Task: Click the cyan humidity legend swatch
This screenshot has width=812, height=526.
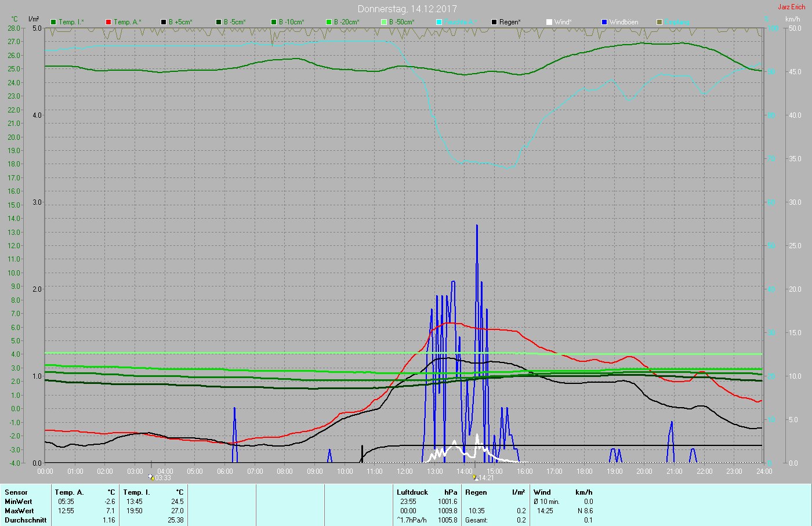Action: coord(439,22)
